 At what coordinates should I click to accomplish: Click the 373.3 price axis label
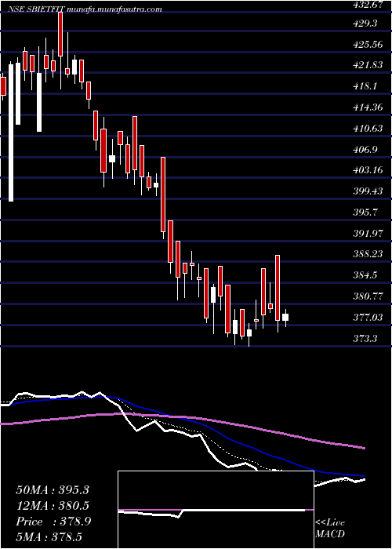pos(366,339)
